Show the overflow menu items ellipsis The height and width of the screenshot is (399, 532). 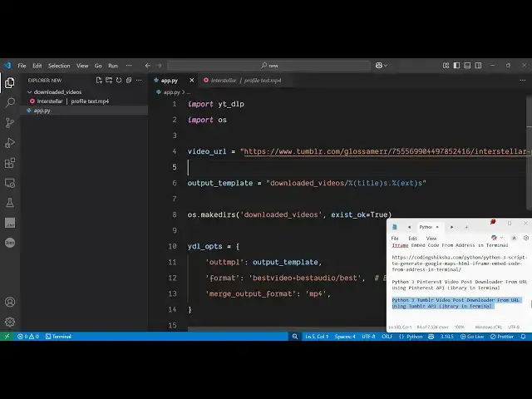129,66
